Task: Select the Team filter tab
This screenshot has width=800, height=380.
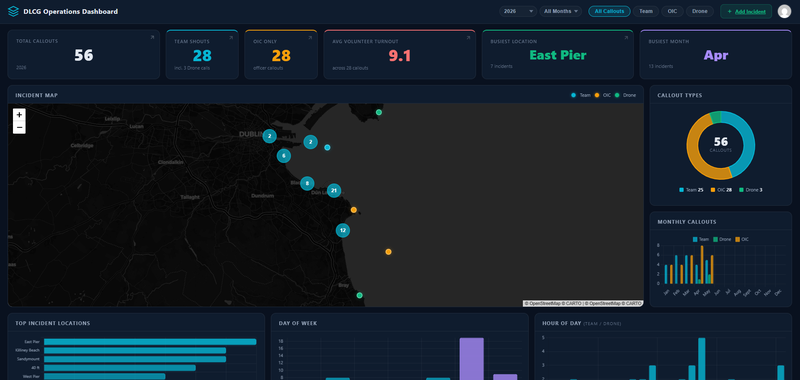Action: [x=646, y=11]
